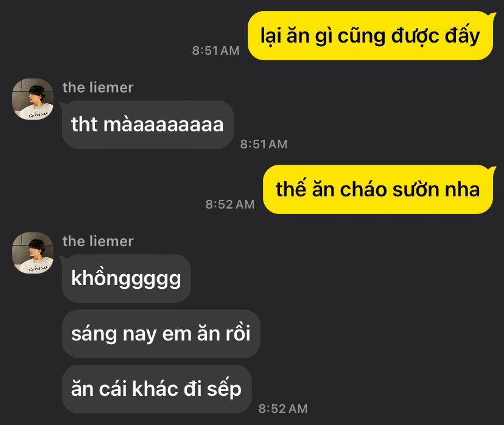The height and width of the screenshot is (425, 504).
Task: Select the 'khôngggg' message bubble
Action: point(127,278)
